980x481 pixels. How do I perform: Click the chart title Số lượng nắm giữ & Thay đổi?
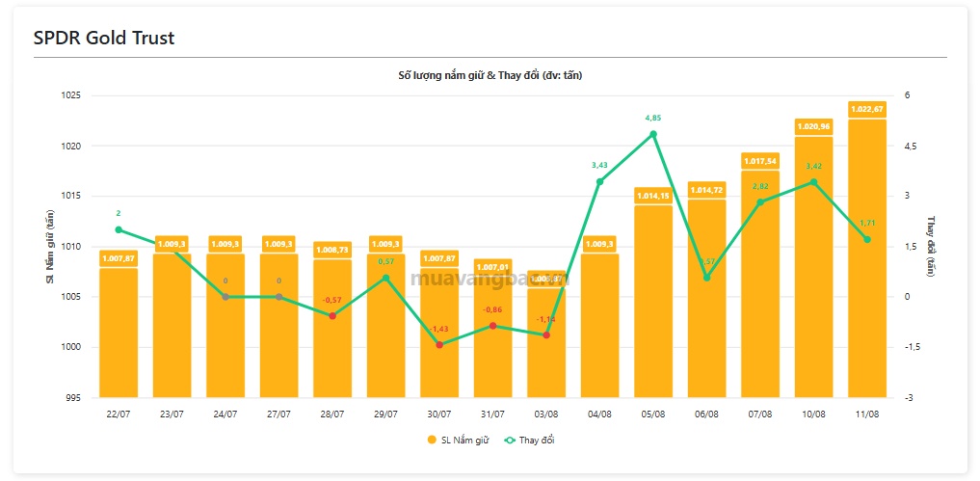point(490,76)
